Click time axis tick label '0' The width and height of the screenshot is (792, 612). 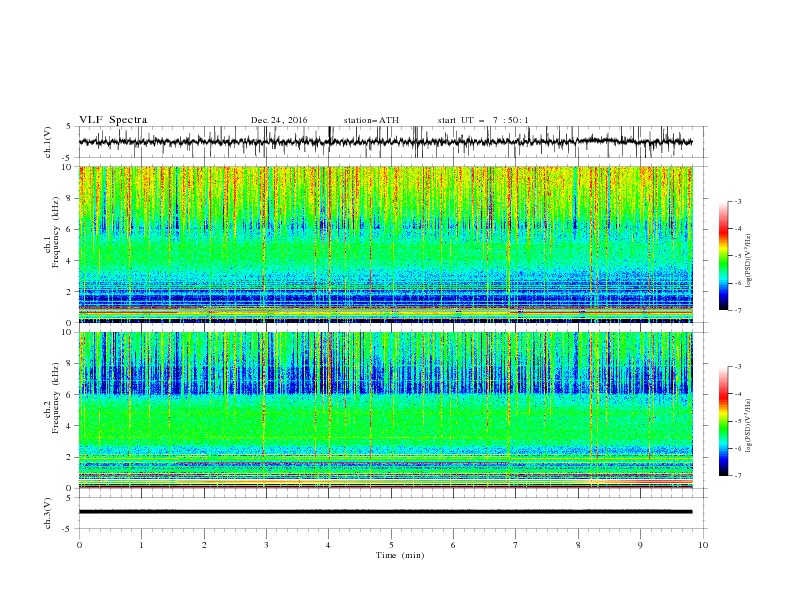tap(79, 545)
